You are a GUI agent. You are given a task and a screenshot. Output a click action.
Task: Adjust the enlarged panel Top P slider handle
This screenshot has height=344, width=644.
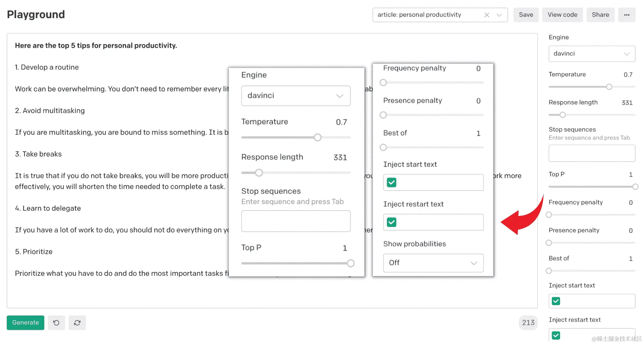(351, 263)
